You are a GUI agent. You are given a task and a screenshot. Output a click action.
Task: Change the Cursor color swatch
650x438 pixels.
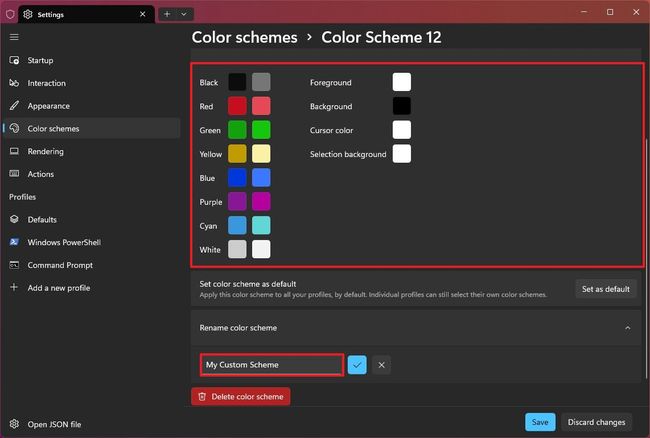[402, 130]
